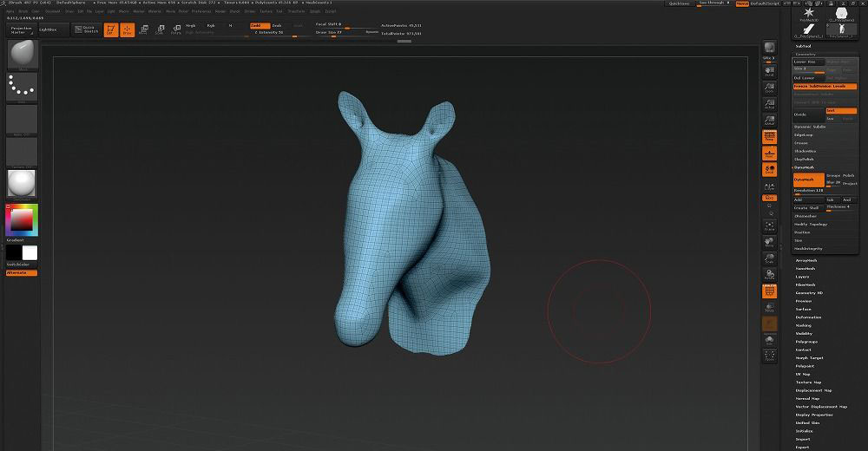Toggle the Floor grid icon
Image resolution: width=868 pixels, height=451 pixels.
click(x=769, y=154)
